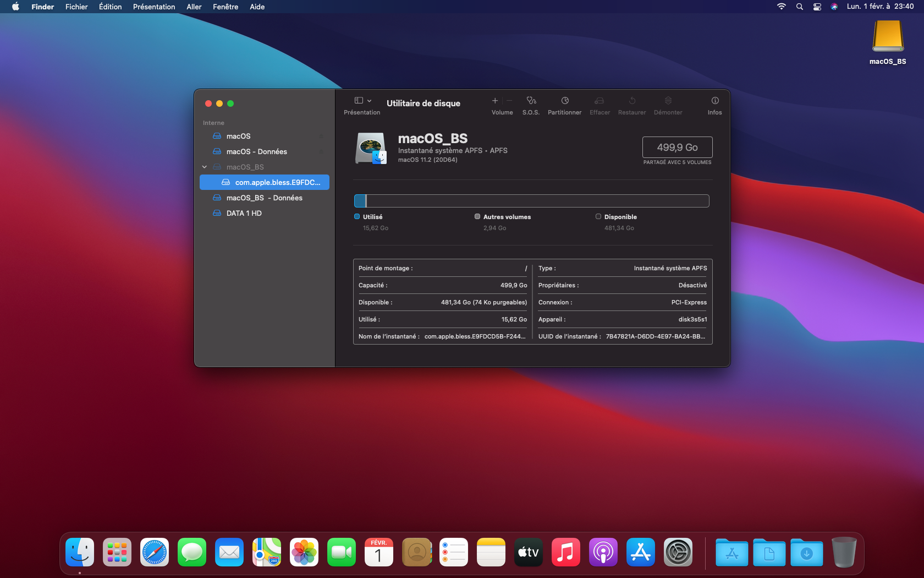The height and width of the screenshot is (578, 924).
Task: Open Messages from the Dock
Action: coord(192,552)
